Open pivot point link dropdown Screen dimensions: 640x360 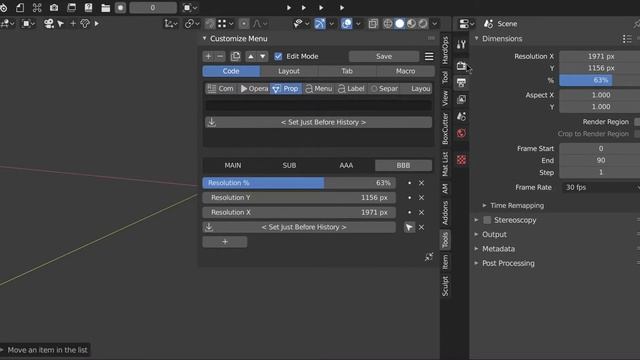click(x=192, y=24)
